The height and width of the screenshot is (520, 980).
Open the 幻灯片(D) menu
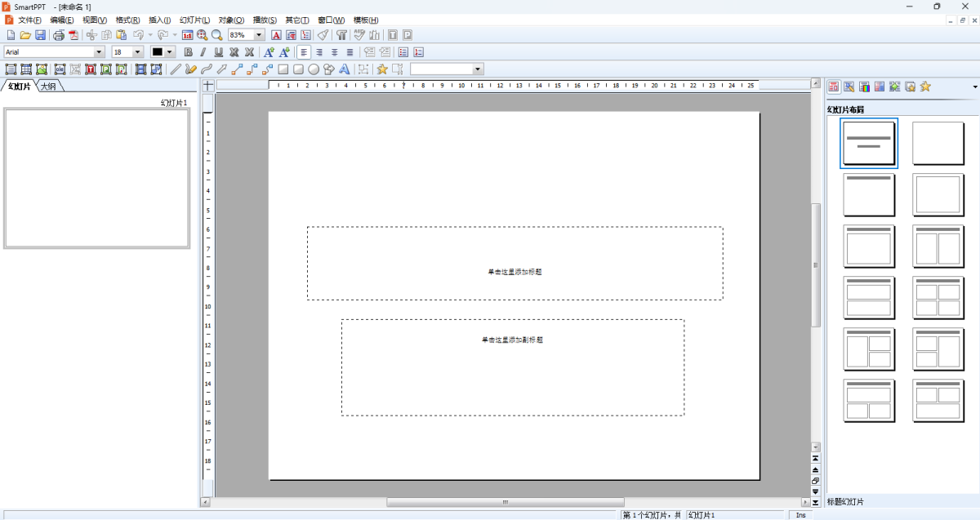click(194, 20)
